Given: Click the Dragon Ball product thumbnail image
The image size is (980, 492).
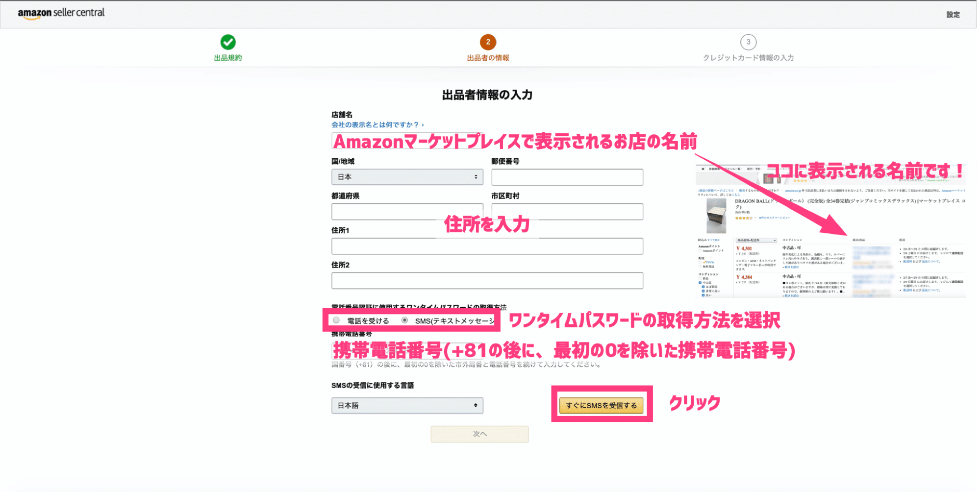Looking at the screenshot, I should [716, 216].
